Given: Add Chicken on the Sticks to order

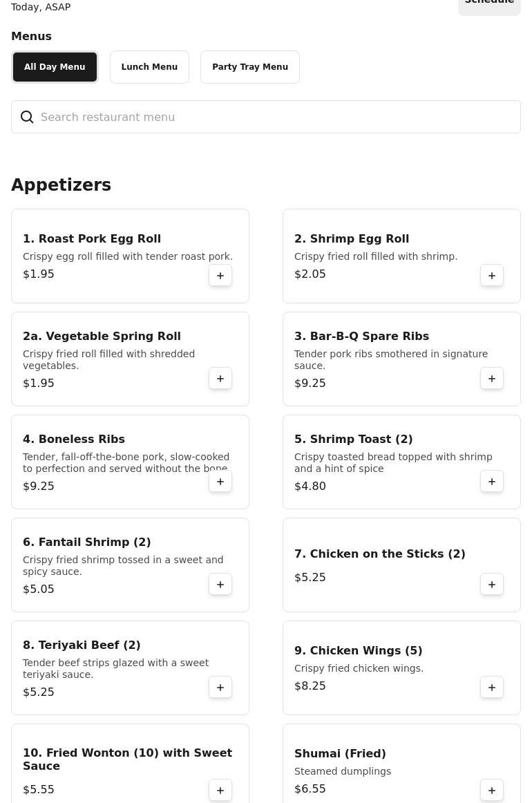Looking at the screenshot, I should 492,585.
